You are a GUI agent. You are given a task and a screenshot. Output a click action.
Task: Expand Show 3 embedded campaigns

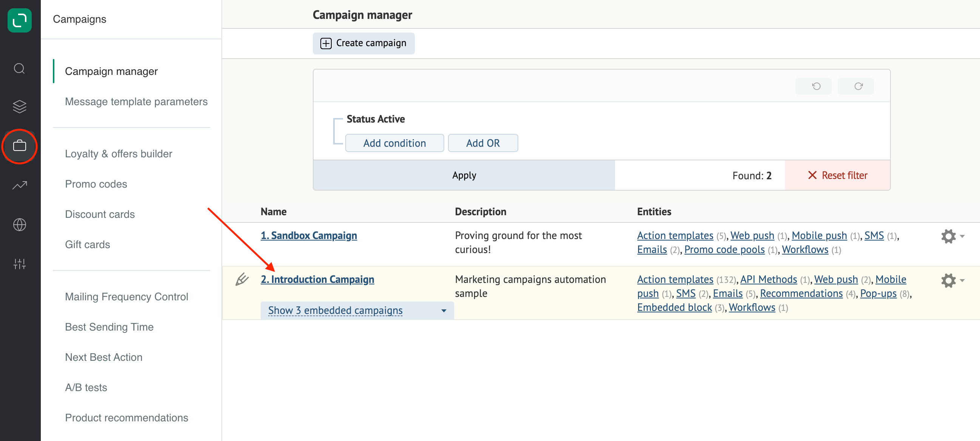tap(357, 311)
